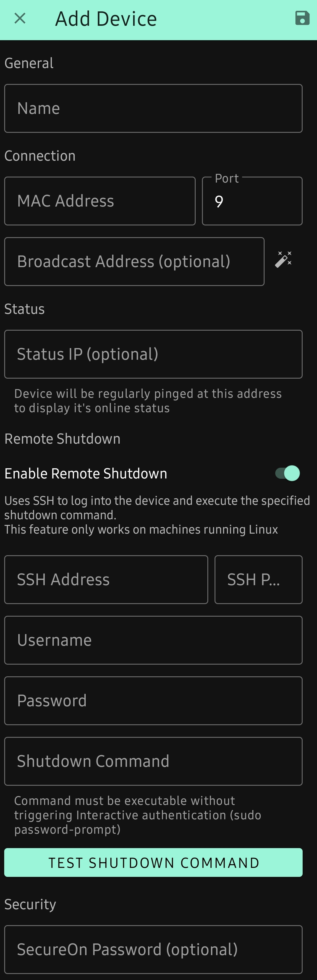The image size is (317, 980).
Task: Focus the Name input field
Action: [x=153, y=109]
